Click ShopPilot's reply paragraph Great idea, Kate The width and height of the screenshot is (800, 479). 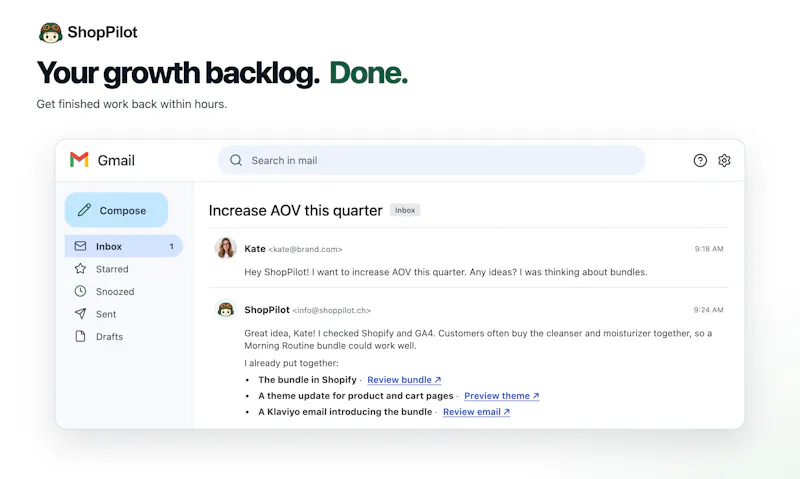tap(478, 339)
